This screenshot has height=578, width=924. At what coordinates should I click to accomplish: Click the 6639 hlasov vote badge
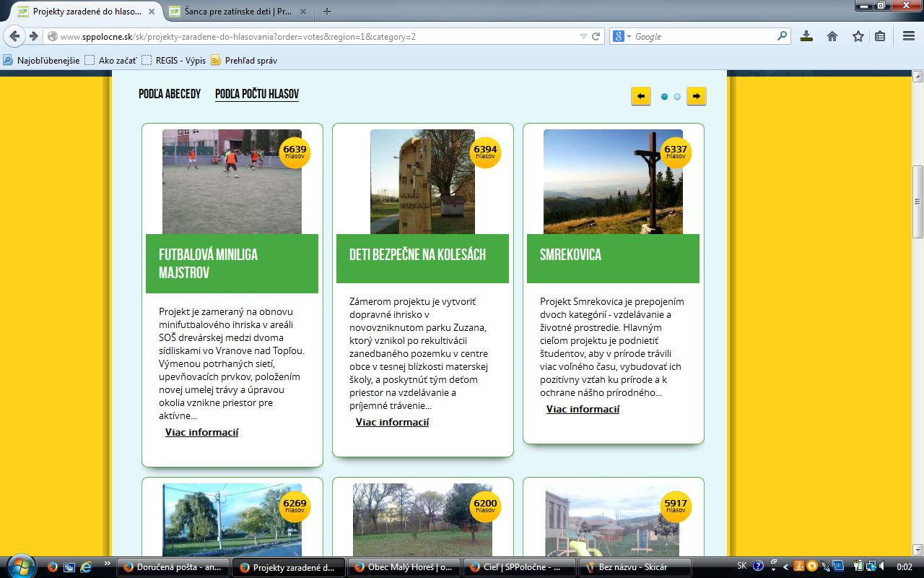[295, 152]
